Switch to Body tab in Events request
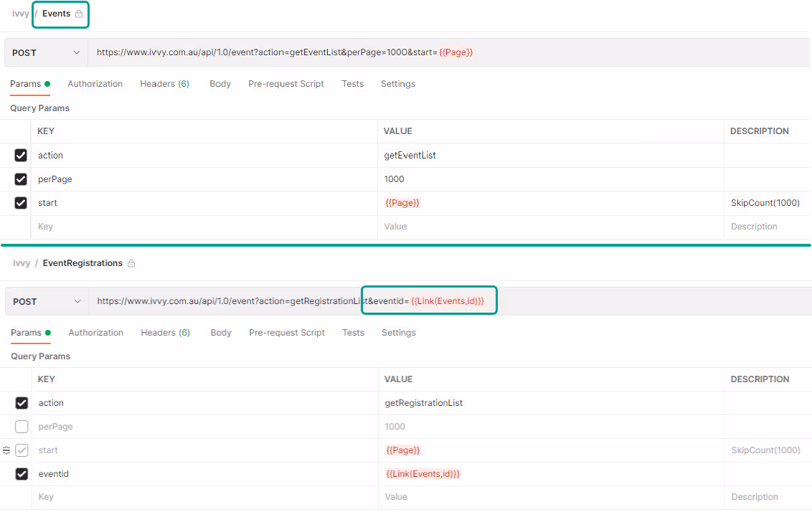This screenshot has height=512, width=812. [x=220, y=84]
